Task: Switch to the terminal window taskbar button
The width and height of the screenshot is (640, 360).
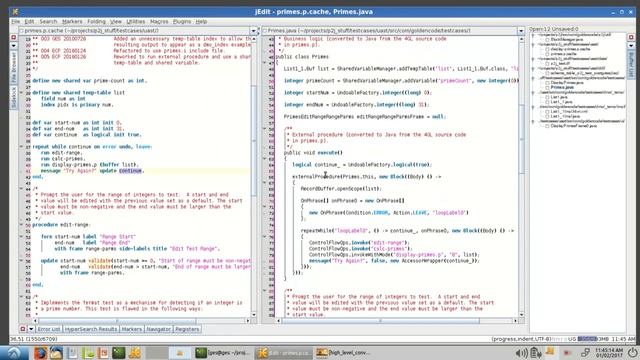Action: (x=223, y=353)
